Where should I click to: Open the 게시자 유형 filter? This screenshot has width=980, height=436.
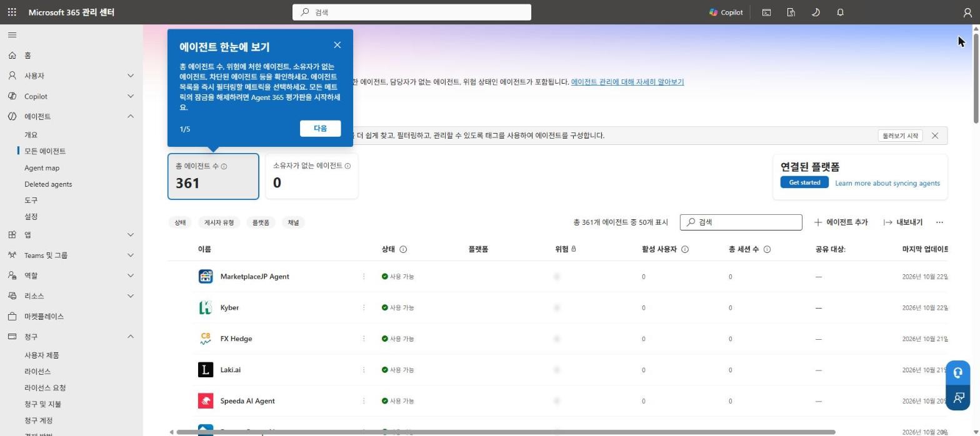tap(219, 222)
